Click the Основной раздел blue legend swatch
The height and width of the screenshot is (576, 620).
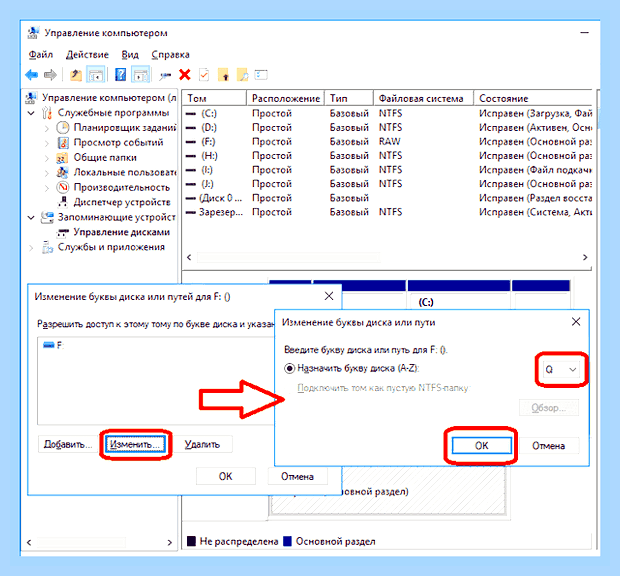(288, 541)
